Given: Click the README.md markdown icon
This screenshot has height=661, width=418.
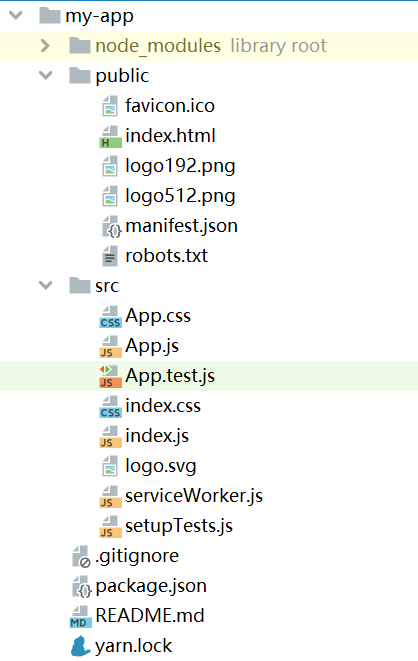Looking at the screenshot, I should [80, 617].
